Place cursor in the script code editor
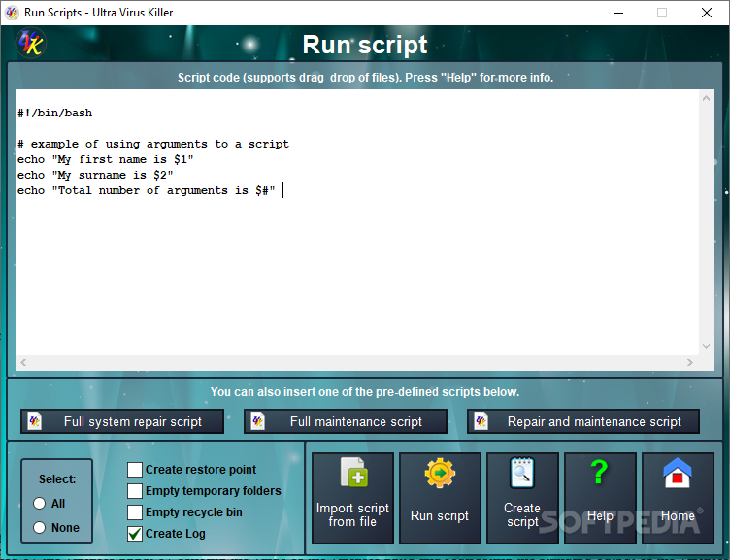 (x=357, y=223)
